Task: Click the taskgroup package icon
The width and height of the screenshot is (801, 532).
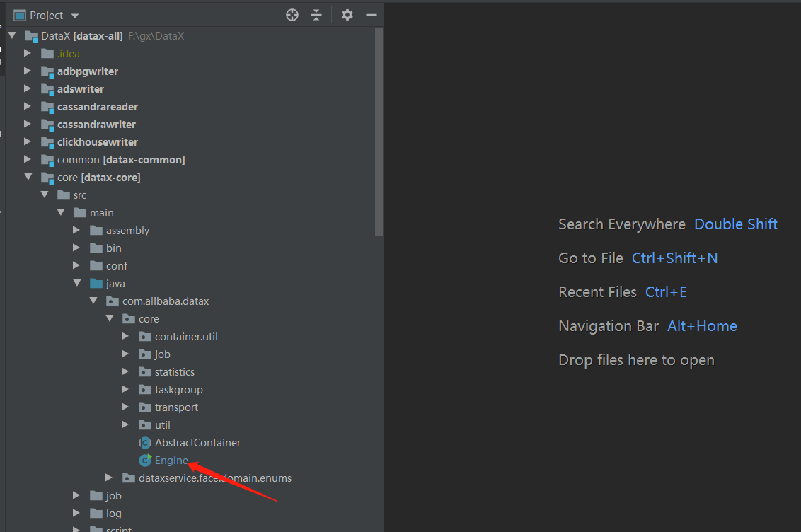Action: click(x=145, y=390)
